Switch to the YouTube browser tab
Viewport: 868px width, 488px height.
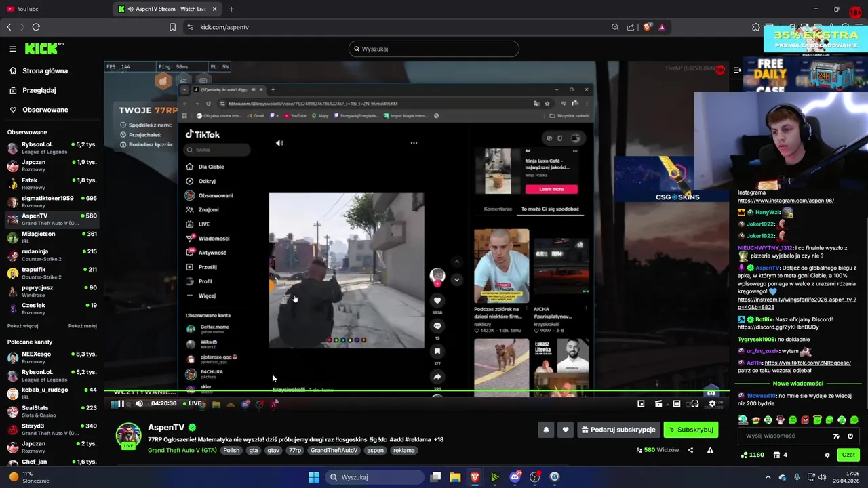[x=54, y=9]
